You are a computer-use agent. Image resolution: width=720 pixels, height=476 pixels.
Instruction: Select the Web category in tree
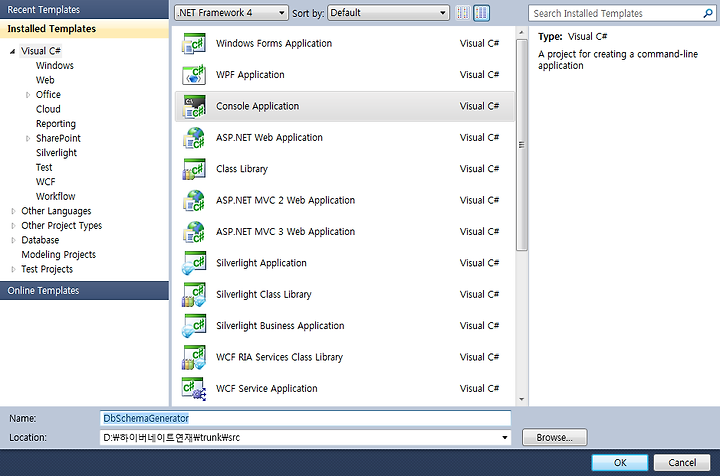(x=45, y=80)
